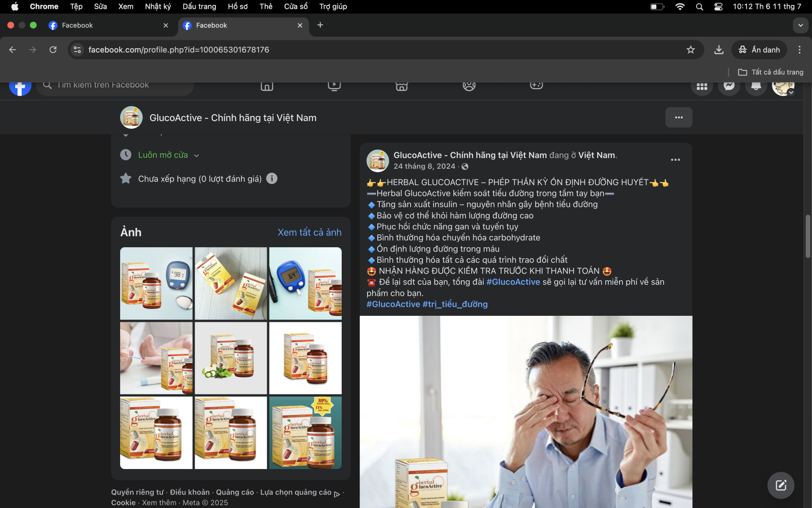Click 'Quyền riêng tư' footer link

pos(137,492)
